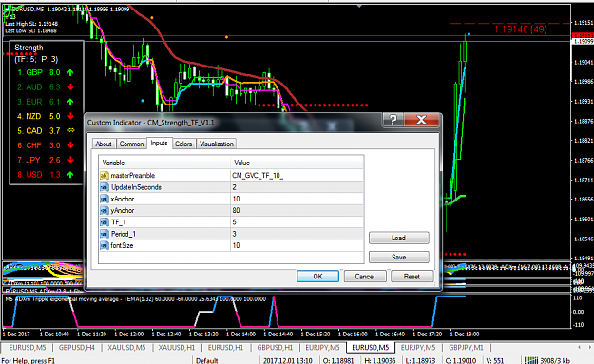Click CAD row in Strength panel
Viewport: 594px width, 364px height.
[x=46, y=130]
